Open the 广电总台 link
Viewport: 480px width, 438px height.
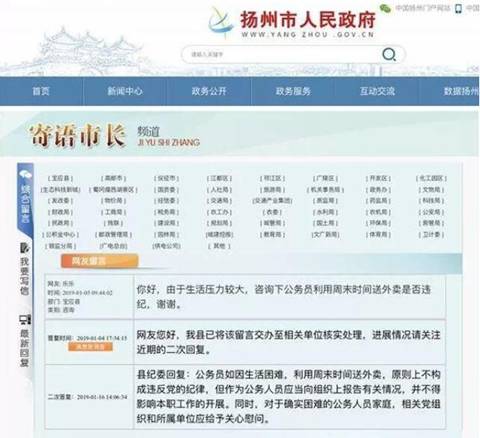(x=113, y=246)
